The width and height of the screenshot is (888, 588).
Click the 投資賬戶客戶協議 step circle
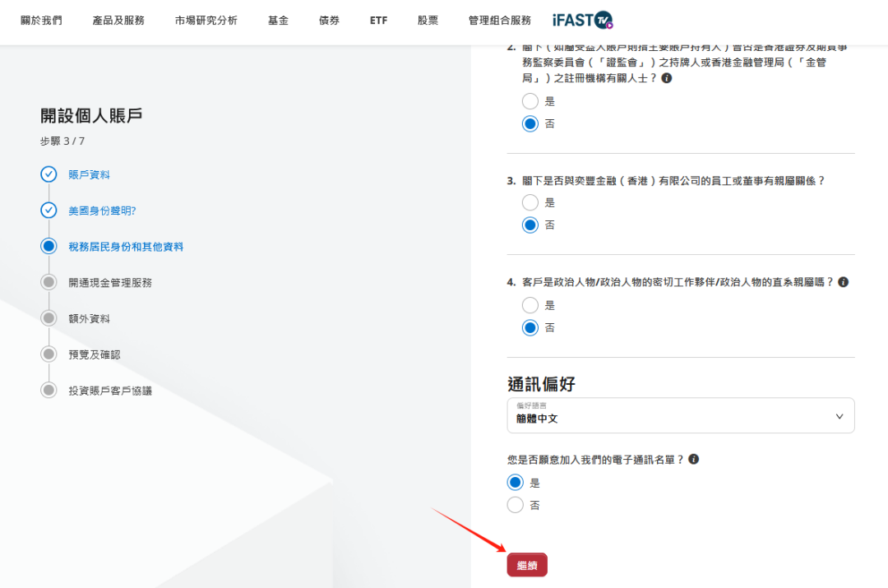49,391
